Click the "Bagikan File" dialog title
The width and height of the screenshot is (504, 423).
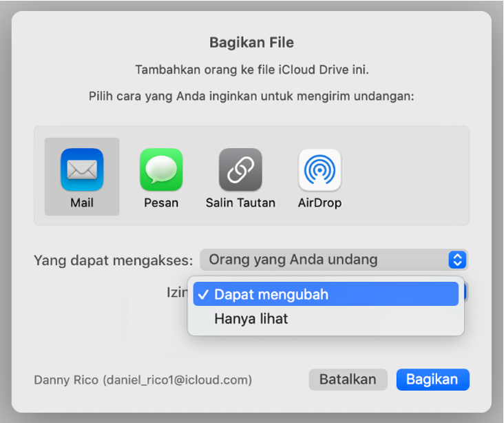click(251, 43)
